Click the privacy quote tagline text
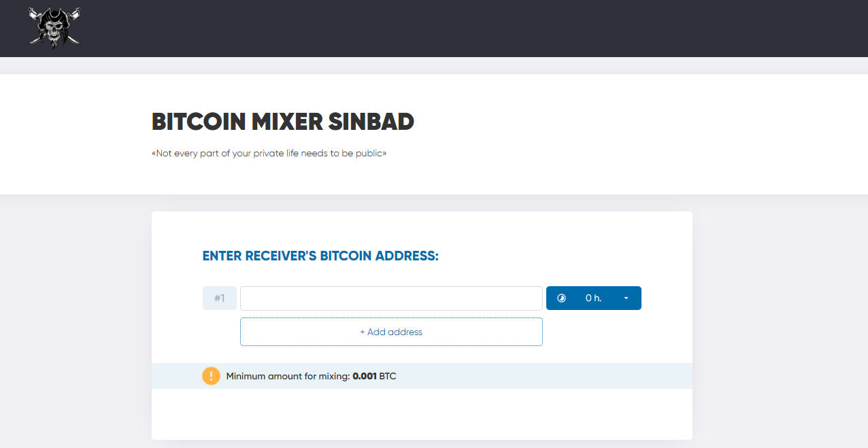 click(x=269, y=154)
